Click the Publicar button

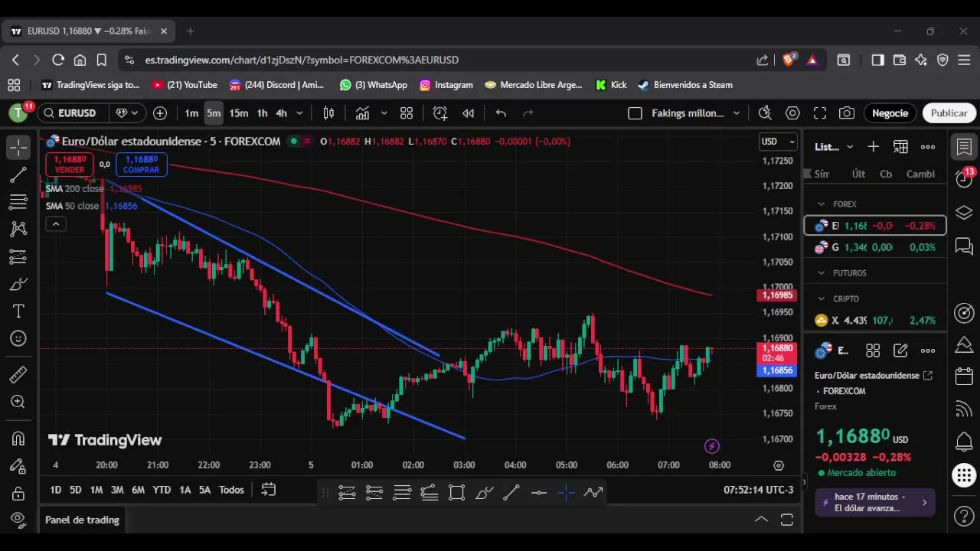point(949,113)
